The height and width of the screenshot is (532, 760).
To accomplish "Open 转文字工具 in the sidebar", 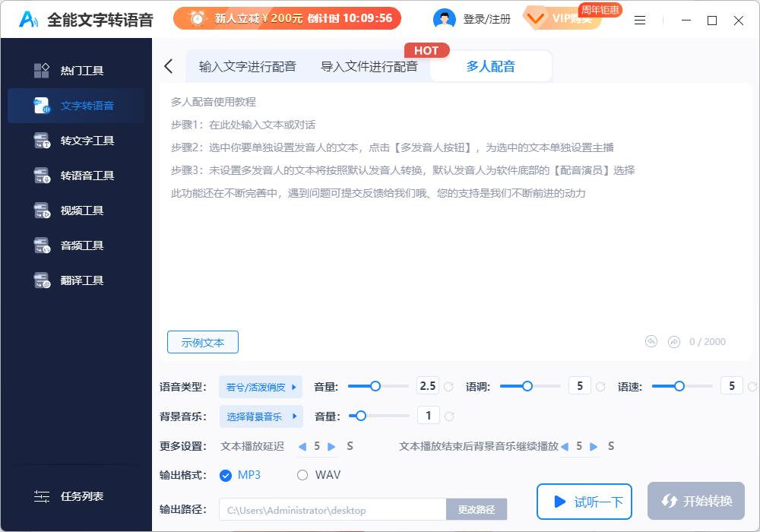I will pos(76,141).
